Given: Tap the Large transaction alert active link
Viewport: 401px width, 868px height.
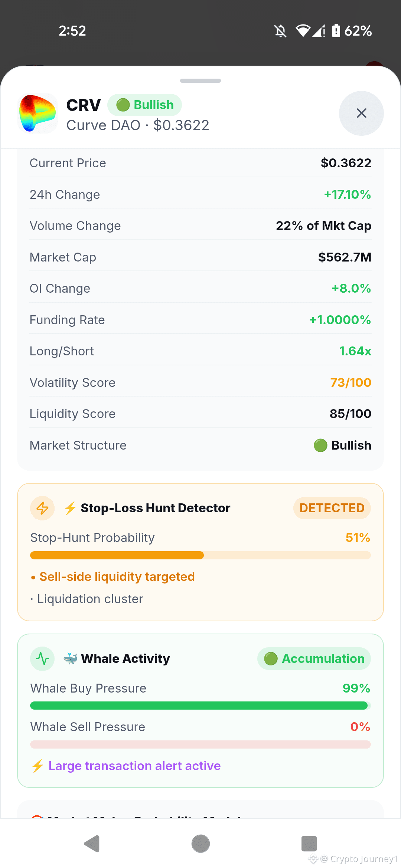Looking at the screenshot, I should point(134,766).
